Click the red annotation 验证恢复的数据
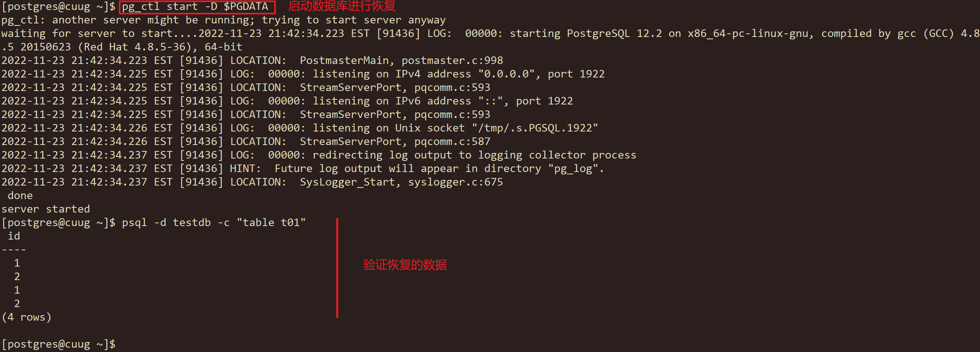The width and height of the screenshot is (980, 352). click(x=405, y=265)
